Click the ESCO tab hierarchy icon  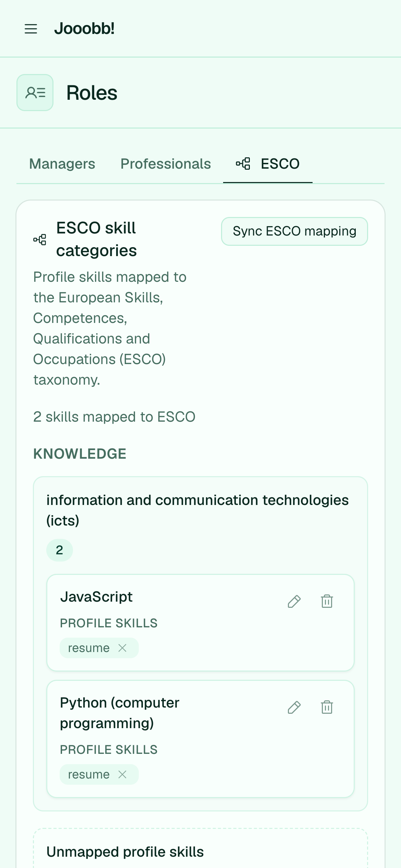point(243,164)
